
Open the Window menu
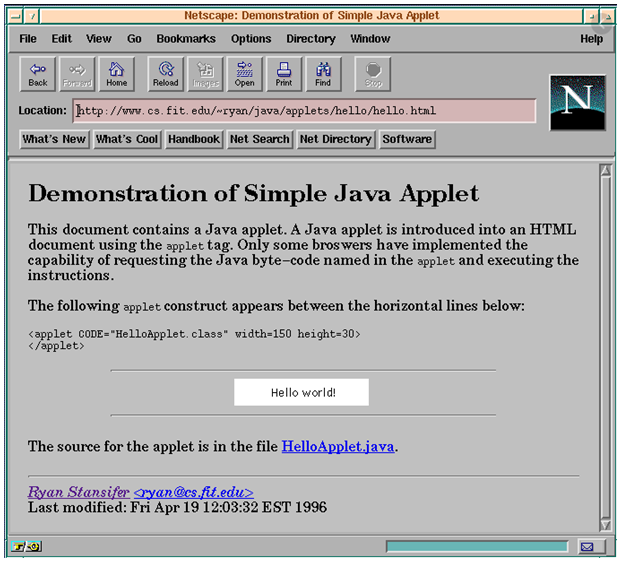(x=370, y=39)
